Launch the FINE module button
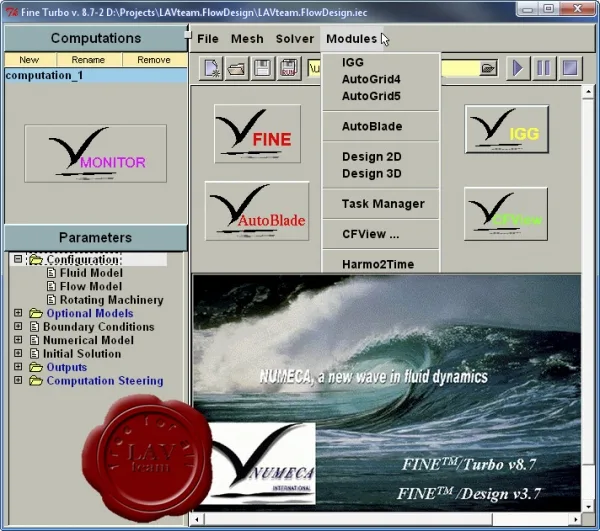Screen dimensions: 600x531 pos(258,134)
